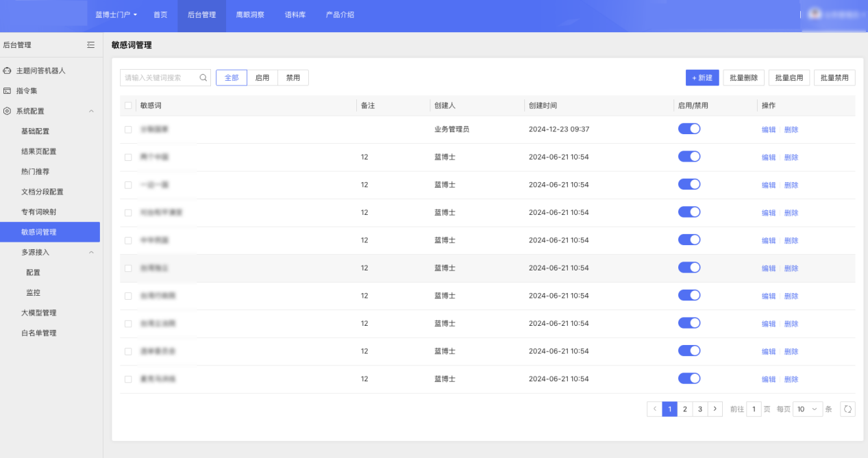This screenshot has width=868, height=458.
Task: Disable the switch in the 2024-12-23 09:37 row
Action: (689, 129)
